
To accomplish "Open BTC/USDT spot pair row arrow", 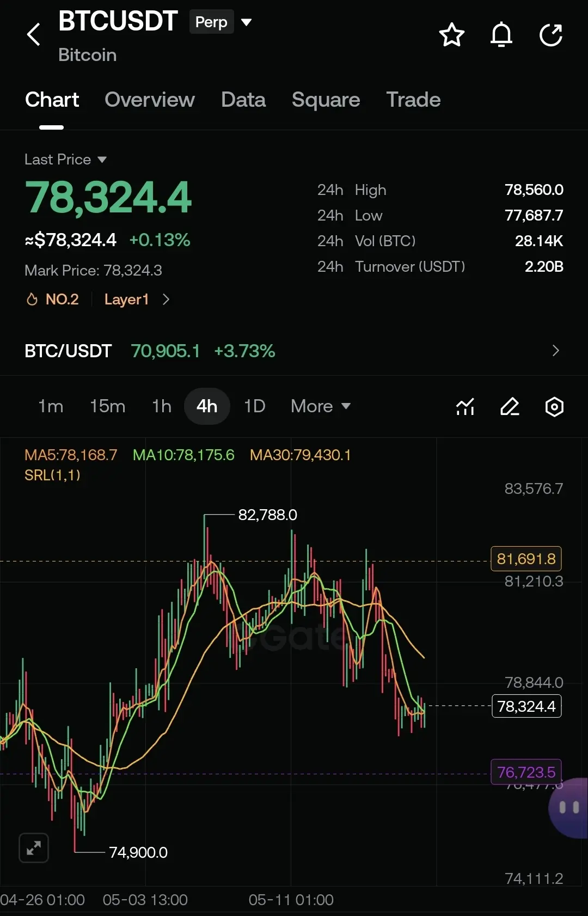I will click(555, 351).
